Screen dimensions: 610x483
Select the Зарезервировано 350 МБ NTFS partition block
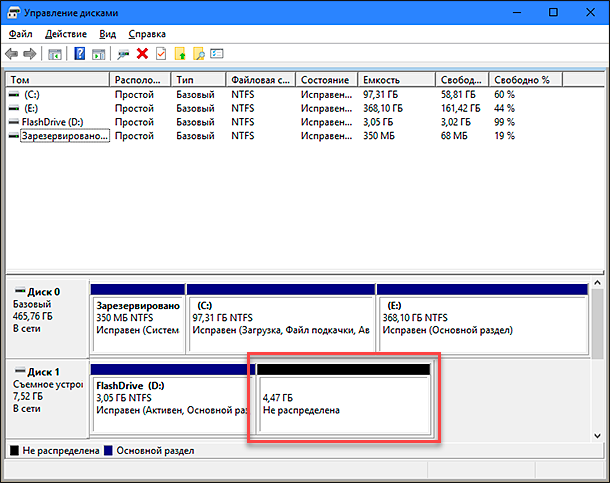coord(138,318)
